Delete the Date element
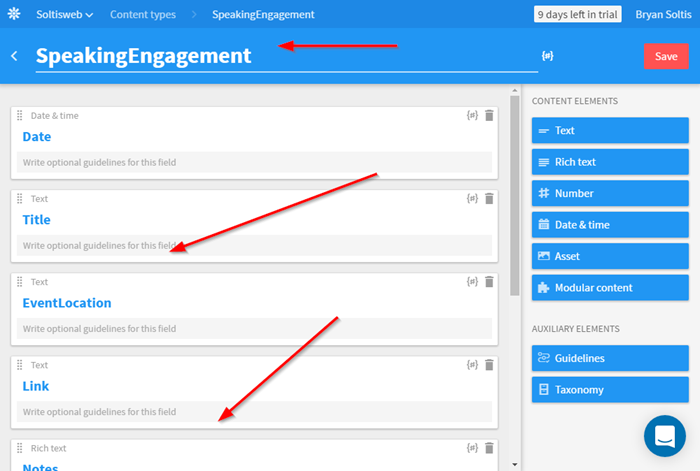This screenshot has height=471, width=700. coord(489,115)
